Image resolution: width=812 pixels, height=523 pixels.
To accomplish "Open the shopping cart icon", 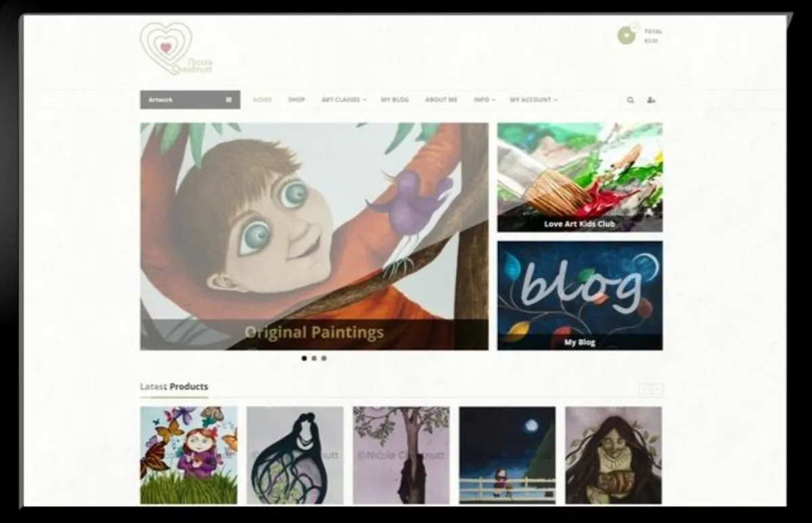I will 627,36.
